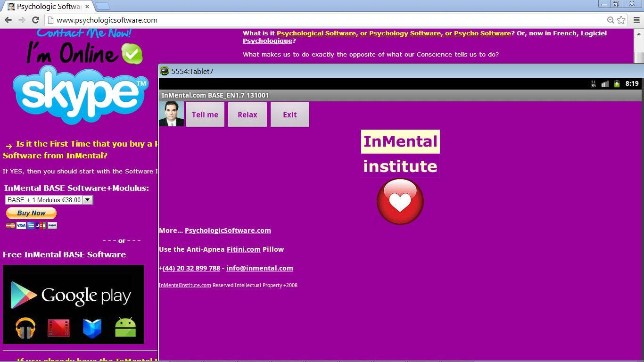Click the zoom magnifier icon in address bar
Viewport: 644px width, 362px height.
pyautogui.click(x=611, y=20)
